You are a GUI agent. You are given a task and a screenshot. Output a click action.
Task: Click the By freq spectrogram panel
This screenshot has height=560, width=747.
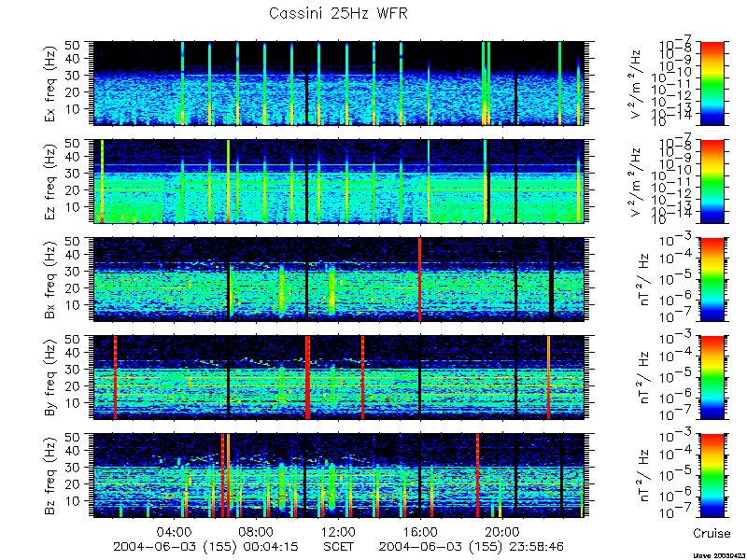coord(338,378)
